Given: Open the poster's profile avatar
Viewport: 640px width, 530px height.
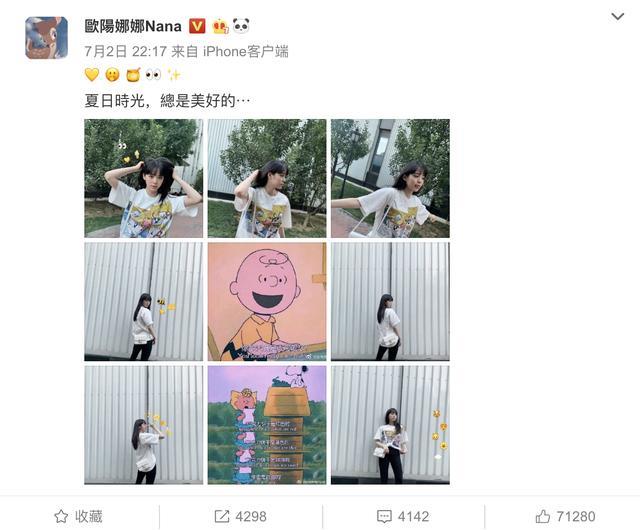Looking at the screenshot, I should coord(47,38).
